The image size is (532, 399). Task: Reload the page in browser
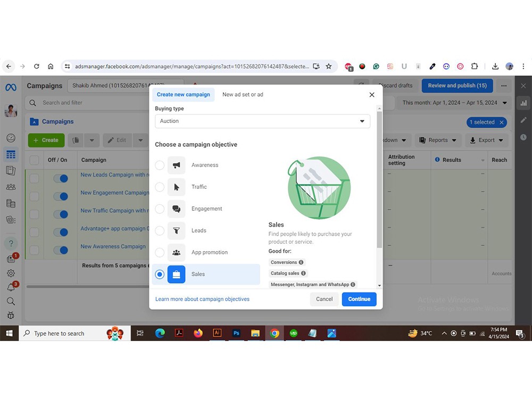click(37, 66)
